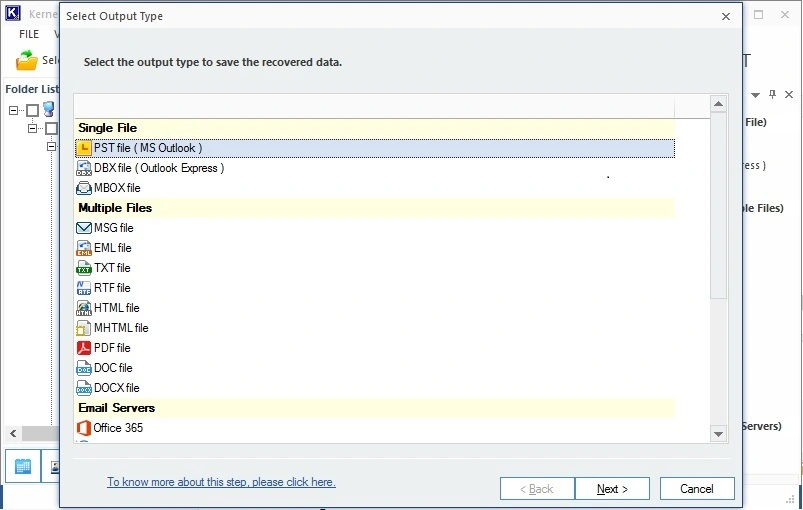Select the Office 365 icon

coord(84,428)
